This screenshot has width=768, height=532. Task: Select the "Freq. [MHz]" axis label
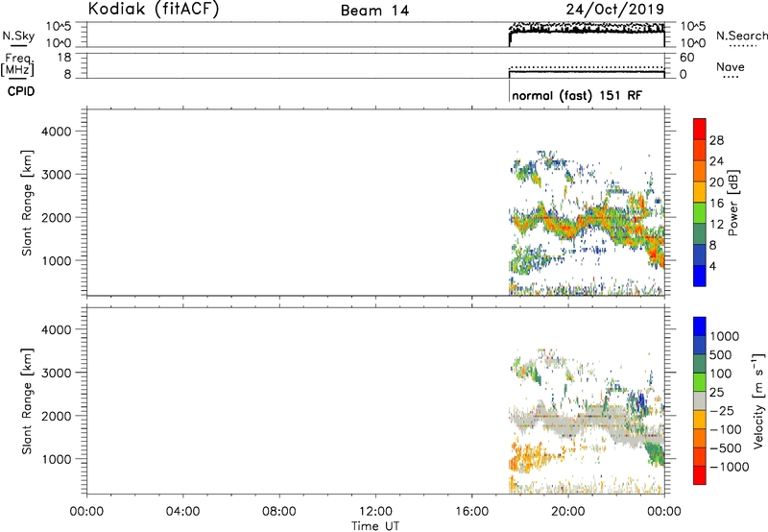pyautogui.click(x=18, y=65)
